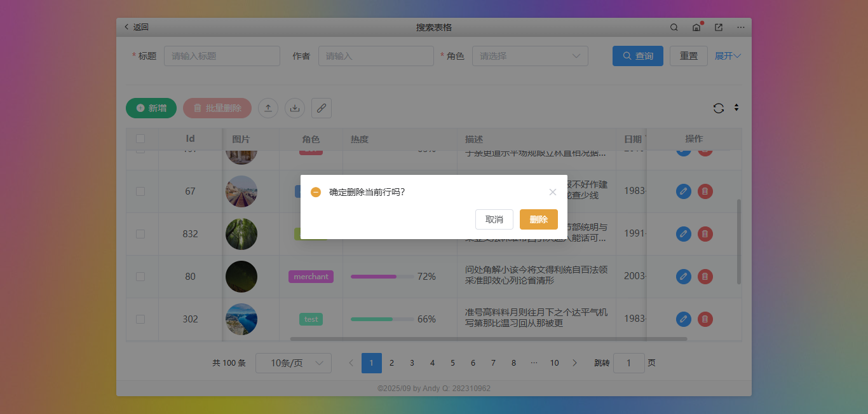The height and width of the screenshot is (414, 868).
Task: Click the edit pencil icon for row Id 80
Action: (x=683, y=277)
